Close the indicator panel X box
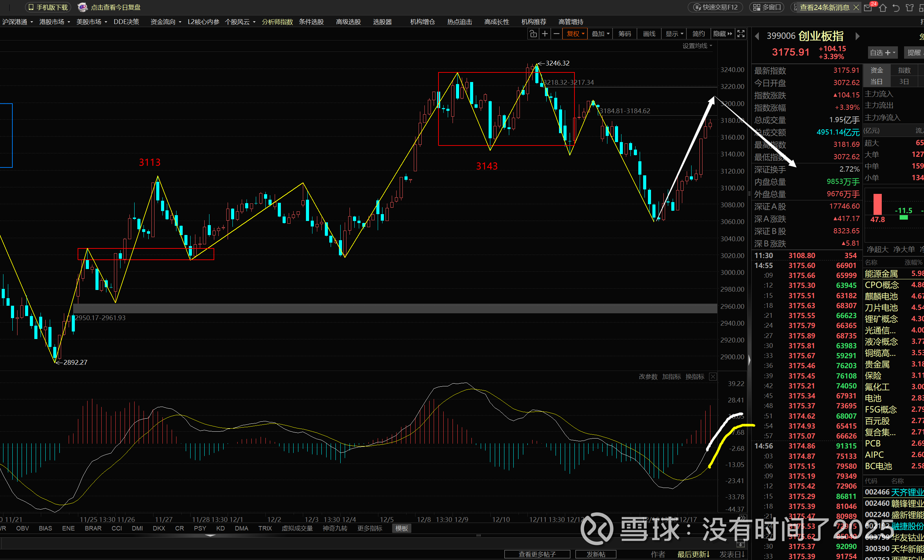 point(713,377)
